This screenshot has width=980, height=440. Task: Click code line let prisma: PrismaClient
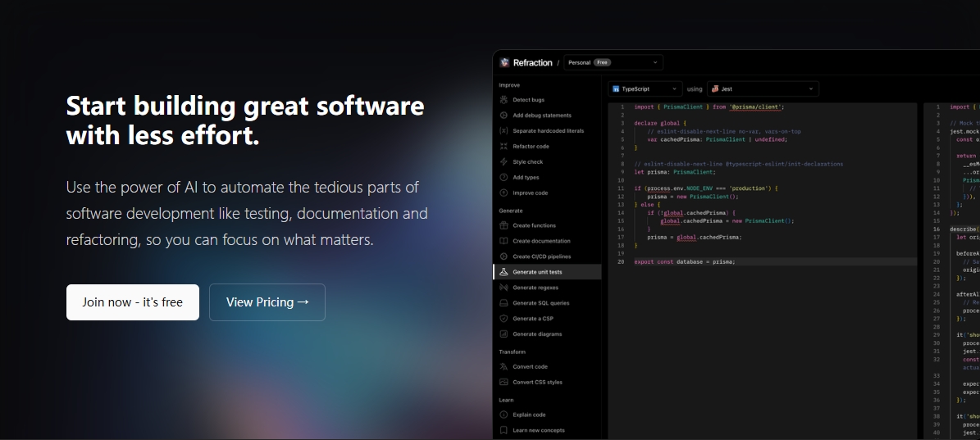pos(674,171)
